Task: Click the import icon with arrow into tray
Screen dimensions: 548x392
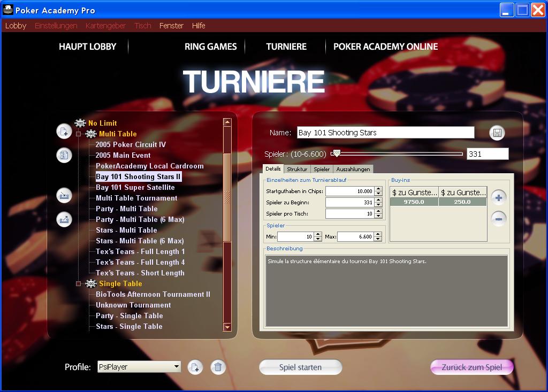Action: (64, 195)
